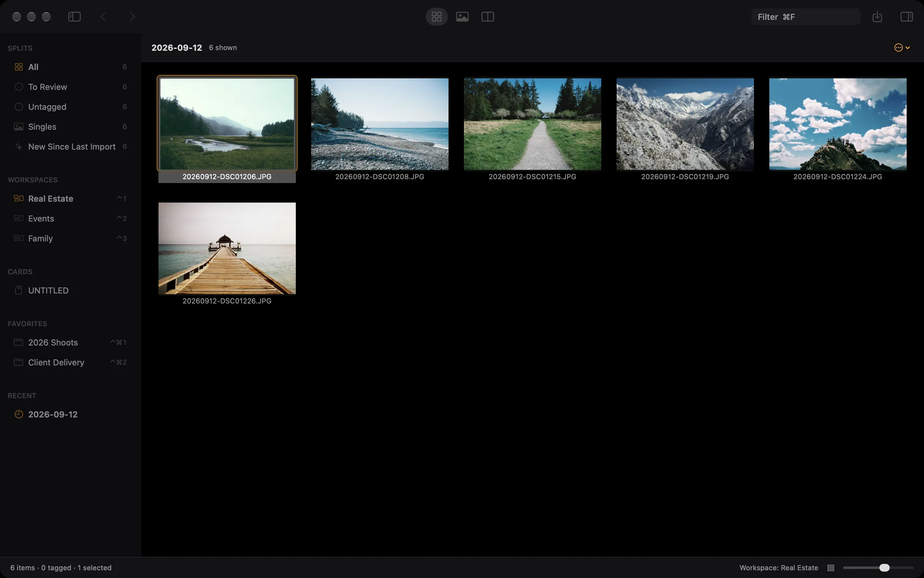Select the To Review split
This screenshot has width=924, height=578.
[x=70, y=87]
